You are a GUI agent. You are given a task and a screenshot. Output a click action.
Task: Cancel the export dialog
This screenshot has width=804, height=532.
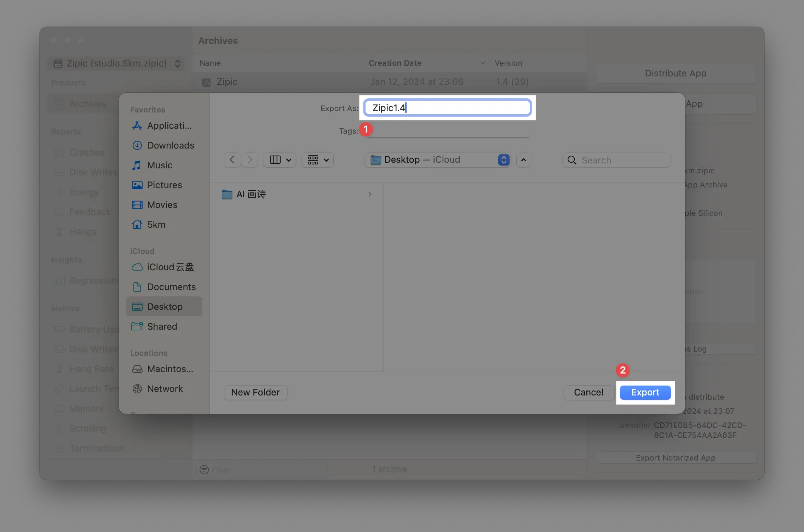[588, 392]
